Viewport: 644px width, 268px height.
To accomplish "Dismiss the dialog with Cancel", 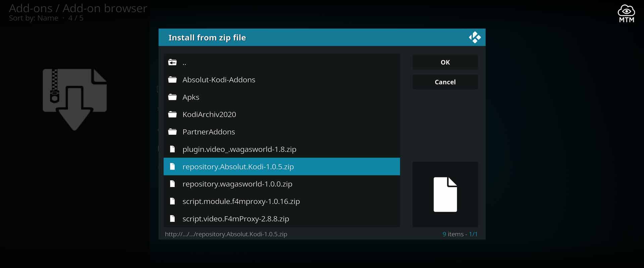I will pyautogui.click(x=445, y=82).
